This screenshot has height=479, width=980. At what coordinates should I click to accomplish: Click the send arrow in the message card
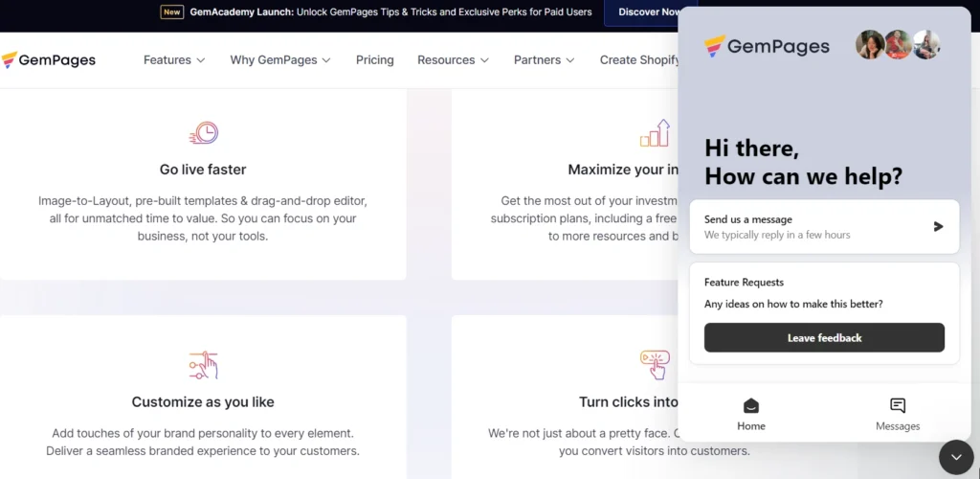pos(938,226)
